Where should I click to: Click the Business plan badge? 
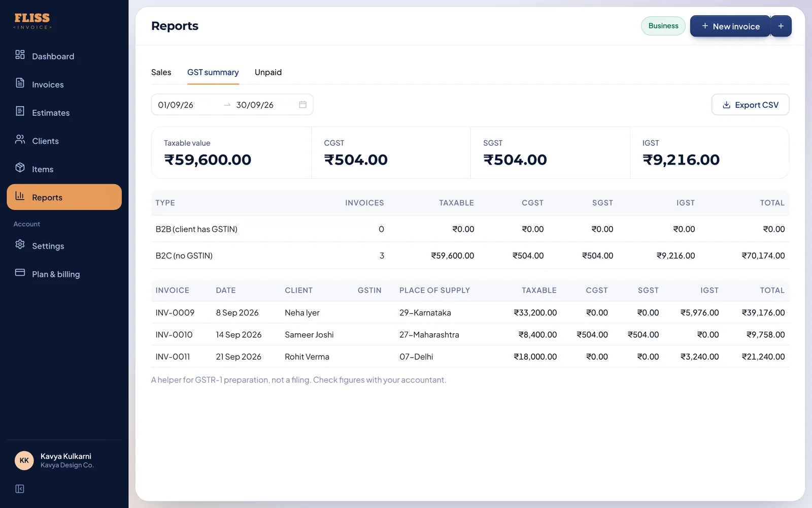(x=663, y=26)
